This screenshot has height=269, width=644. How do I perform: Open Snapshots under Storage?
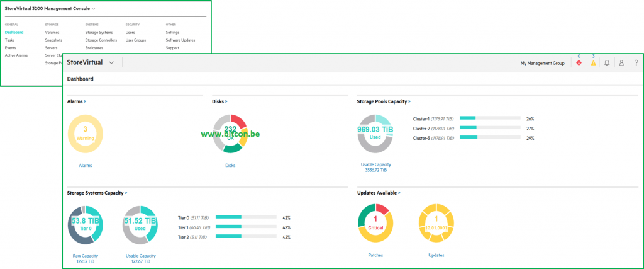(54, 40)
